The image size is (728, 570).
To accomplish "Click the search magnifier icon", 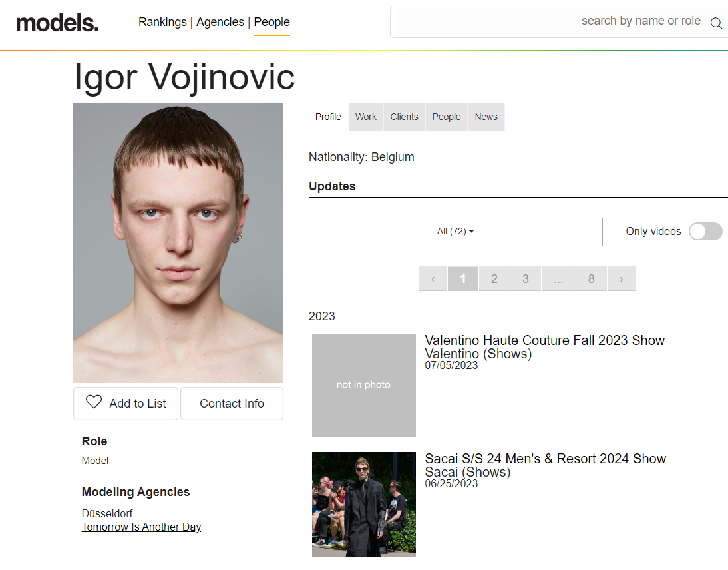I will (717, 23).
